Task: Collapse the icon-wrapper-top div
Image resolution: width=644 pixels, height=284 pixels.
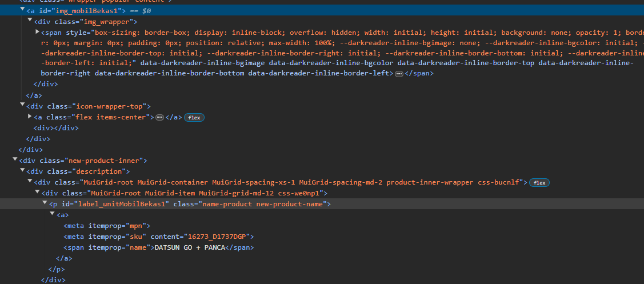Action: coord(22,106)
